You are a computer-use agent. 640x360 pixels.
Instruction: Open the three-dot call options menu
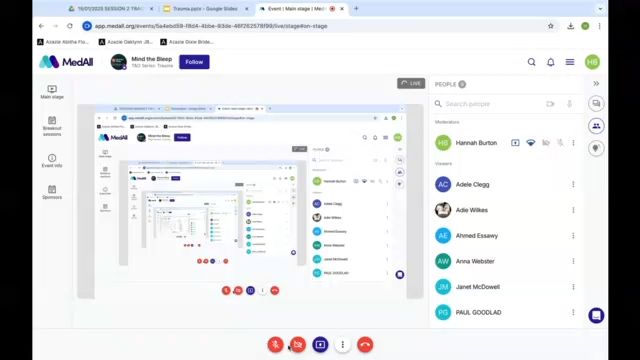(x=343, y=344)
